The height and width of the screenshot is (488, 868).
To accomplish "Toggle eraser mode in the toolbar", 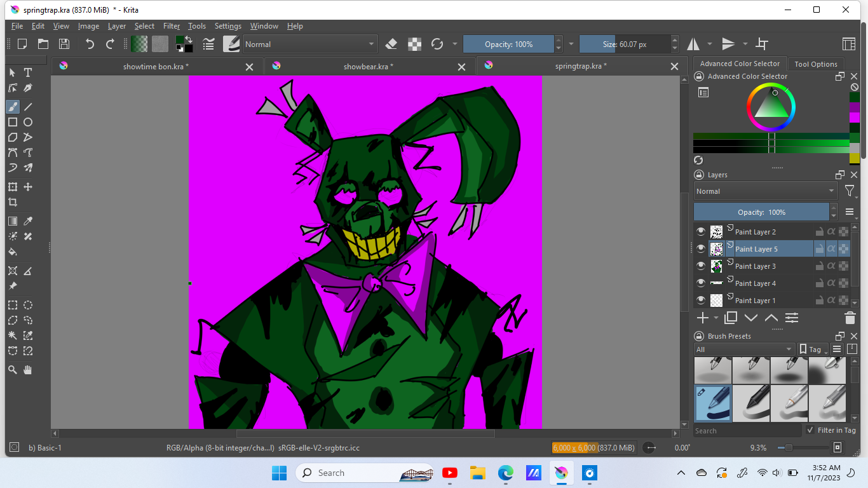I will 391,44.
